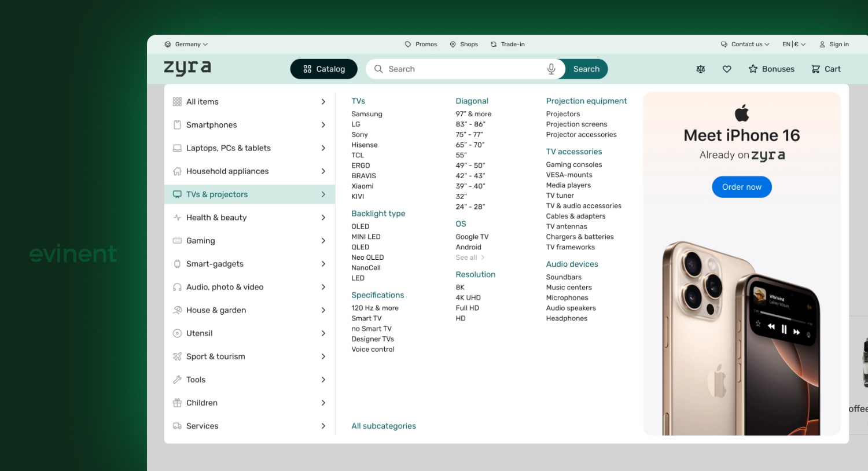Click the Laptops, PCs & tablets icon
The width and height of the screenshot is (868, 471).
pos(177,148)
